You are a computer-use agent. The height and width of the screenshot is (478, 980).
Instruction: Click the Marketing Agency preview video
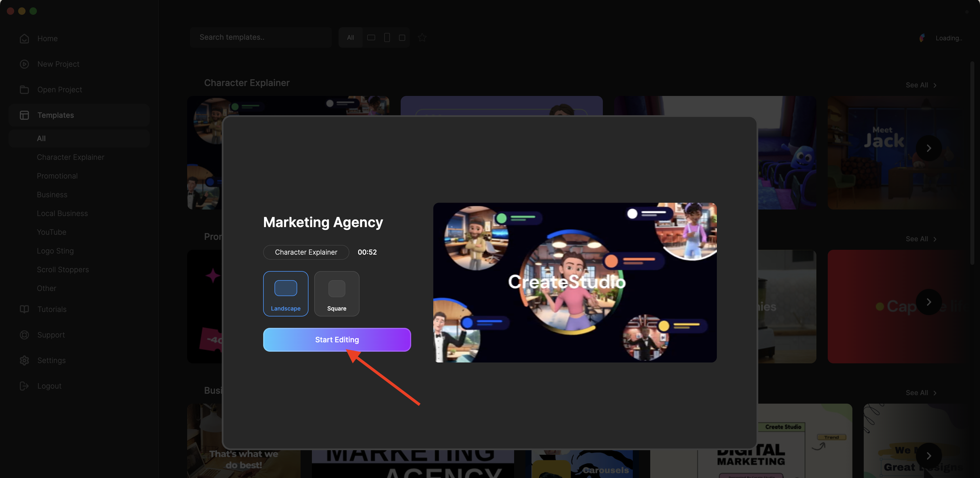[x=575, y=282]
